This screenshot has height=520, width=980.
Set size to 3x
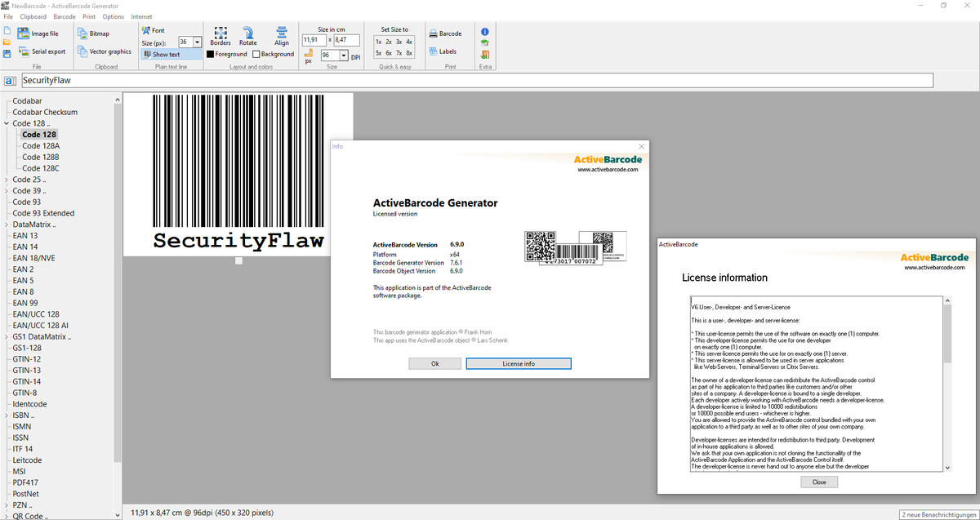pyautogui.click(x=399, y=41)
